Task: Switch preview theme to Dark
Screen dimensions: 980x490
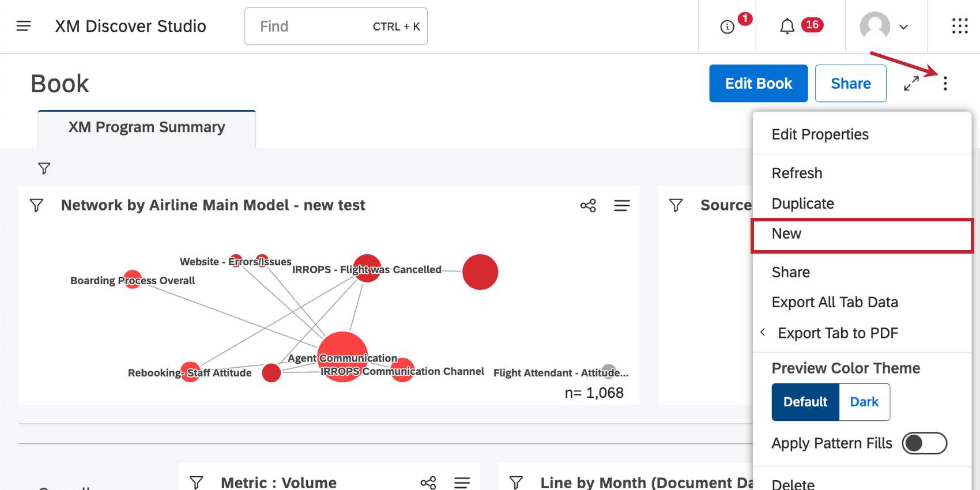Action: click(864, 402)
